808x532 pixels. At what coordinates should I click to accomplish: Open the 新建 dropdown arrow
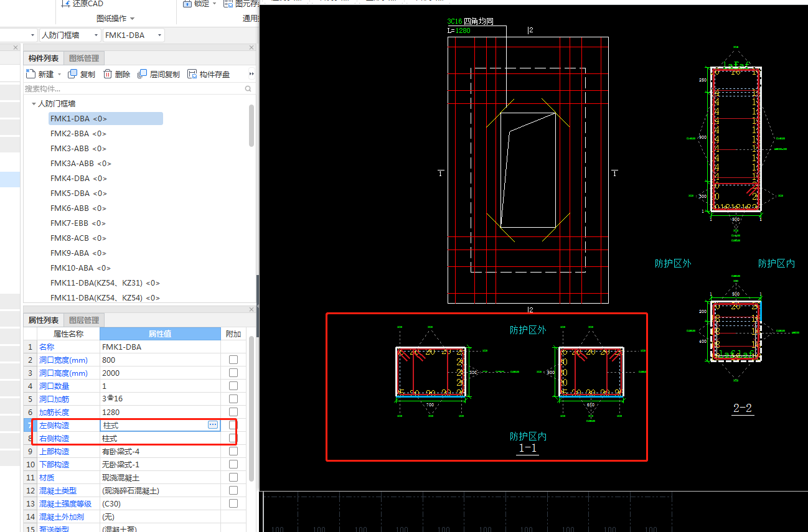(60, 74)
